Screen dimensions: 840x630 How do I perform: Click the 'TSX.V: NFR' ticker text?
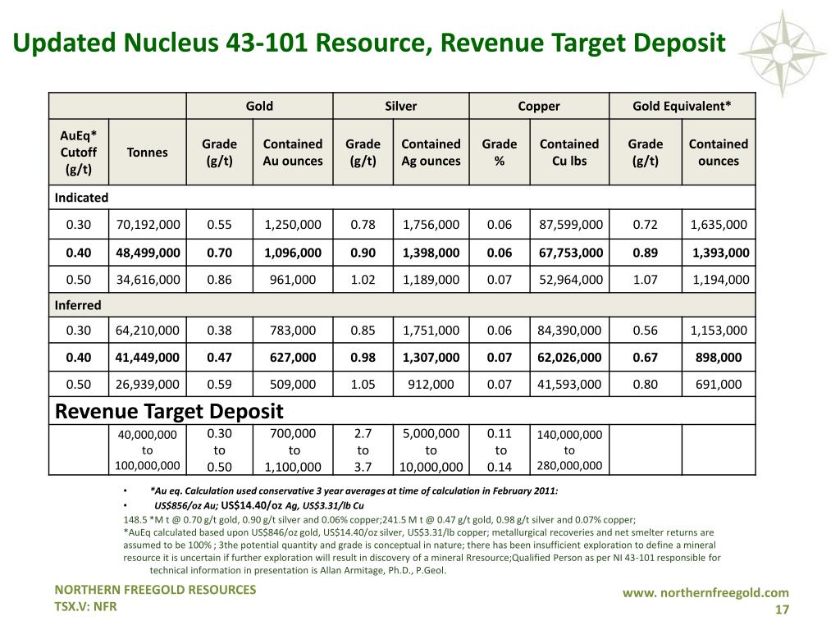[x=85, y=606]
